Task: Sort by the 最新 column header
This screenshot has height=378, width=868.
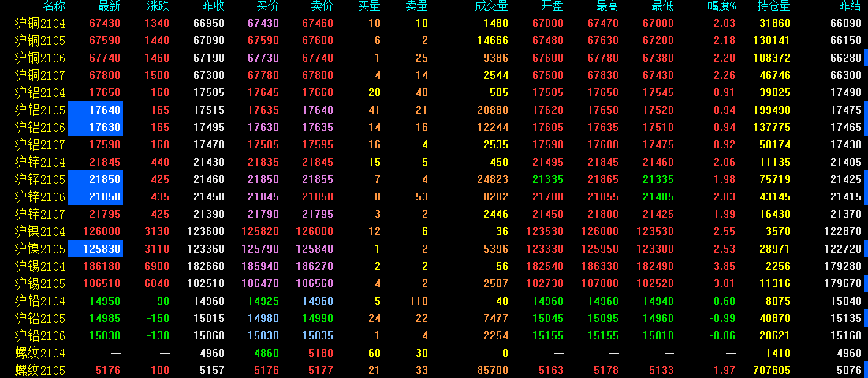Action: tap(109, 6)
